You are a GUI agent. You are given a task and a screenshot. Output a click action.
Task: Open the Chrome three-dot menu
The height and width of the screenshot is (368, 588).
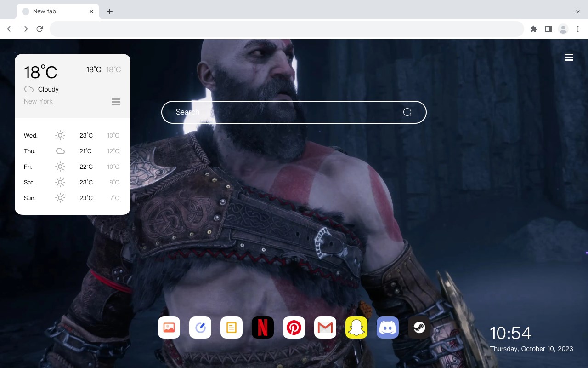click(578, 29)
